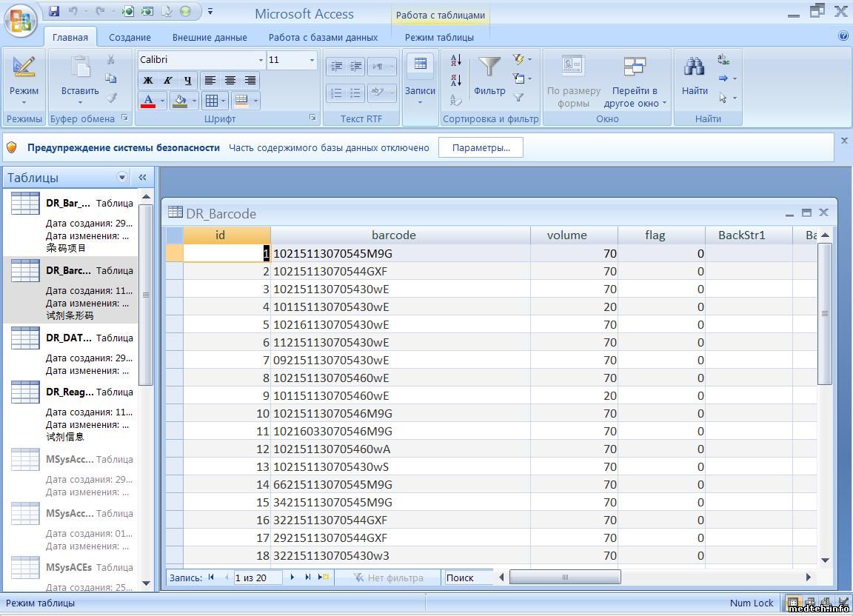Viewport: 853px width, 616px height.
Task: Click the Поиск search field
Action: click(468, 577)
